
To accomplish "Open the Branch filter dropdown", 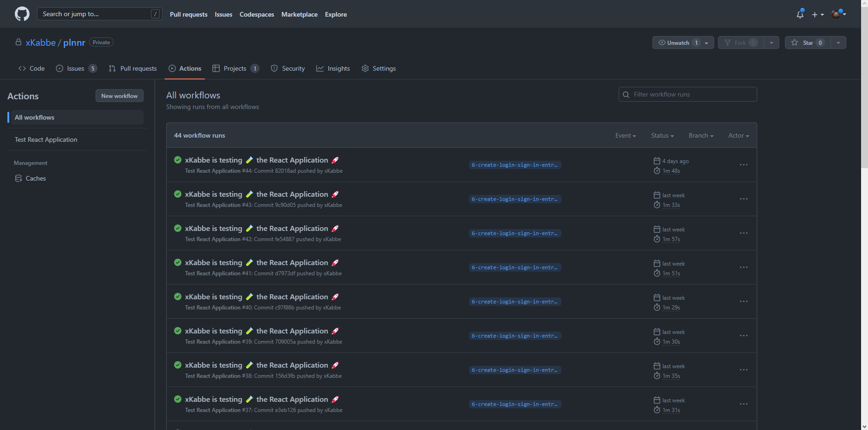I will [x=701, y=135].
